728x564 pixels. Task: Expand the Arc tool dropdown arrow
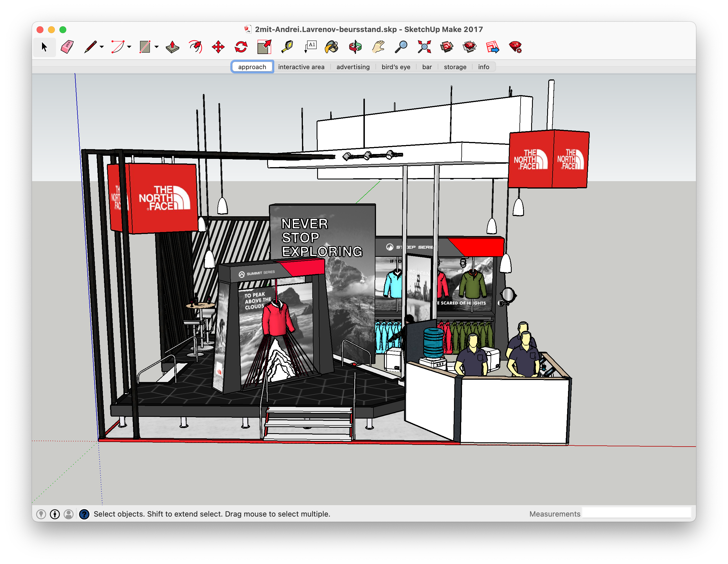129,47
